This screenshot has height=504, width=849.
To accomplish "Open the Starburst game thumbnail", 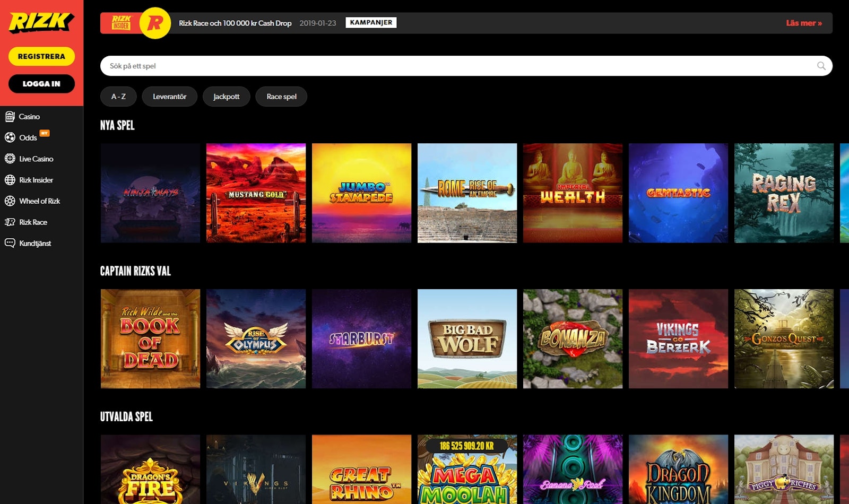I will point(361,338).
